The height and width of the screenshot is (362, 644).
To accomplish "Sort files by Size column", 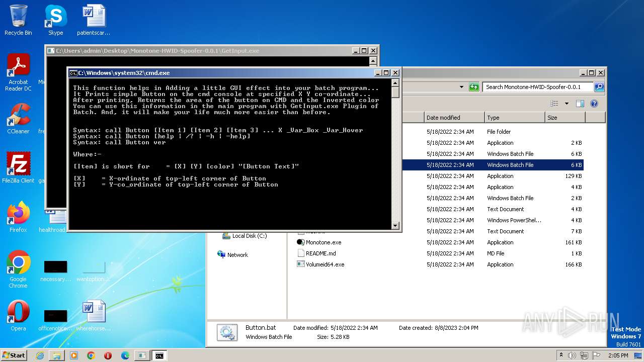I will tap(565, 118).
